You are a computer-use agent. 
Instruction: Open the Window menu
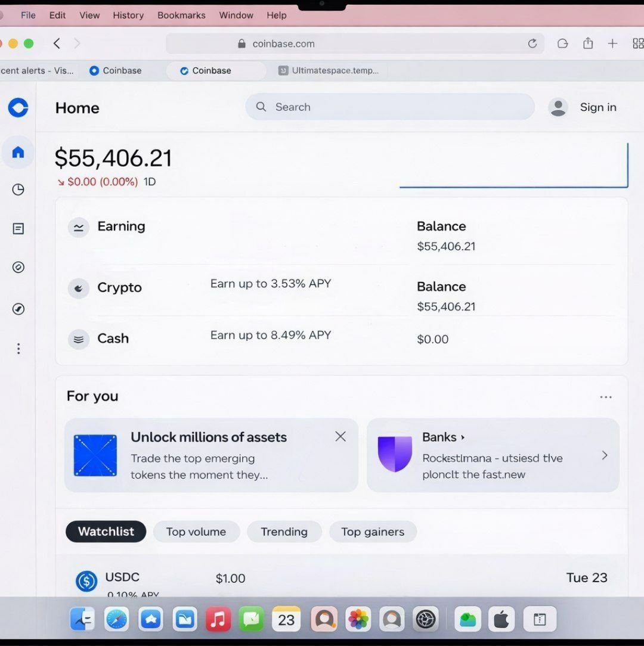[236, 15]
